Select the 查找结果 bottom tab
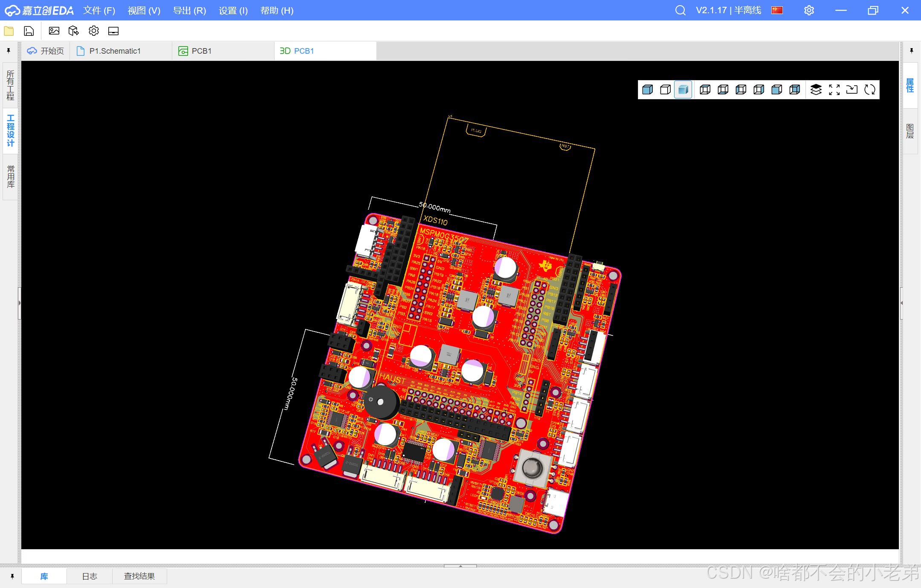Viewport: 921px width, 588px height. tap(139, 576)
